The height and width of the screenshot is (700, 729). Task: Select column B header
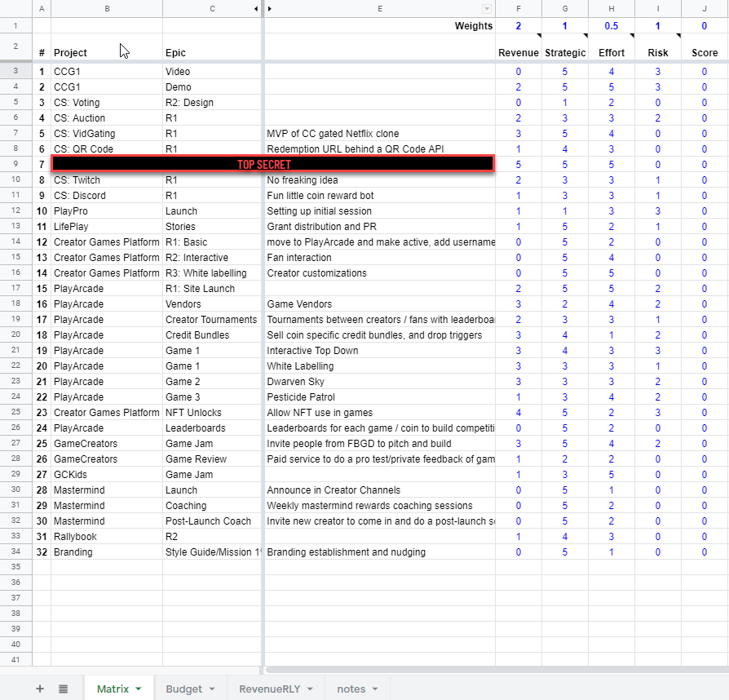(107, 9)
